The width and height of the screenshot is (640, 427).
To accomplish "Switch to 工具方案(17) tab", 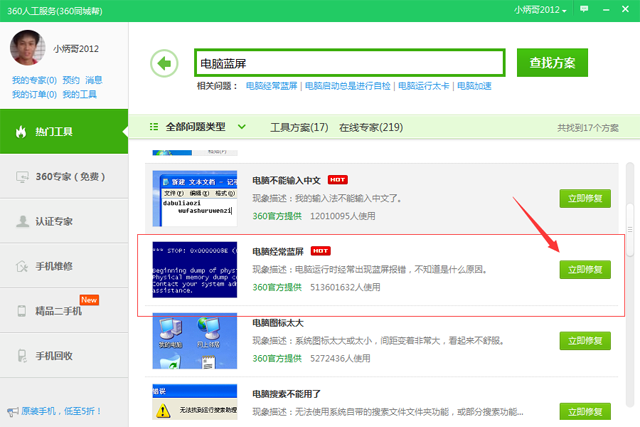I will [x=299, y=128].
